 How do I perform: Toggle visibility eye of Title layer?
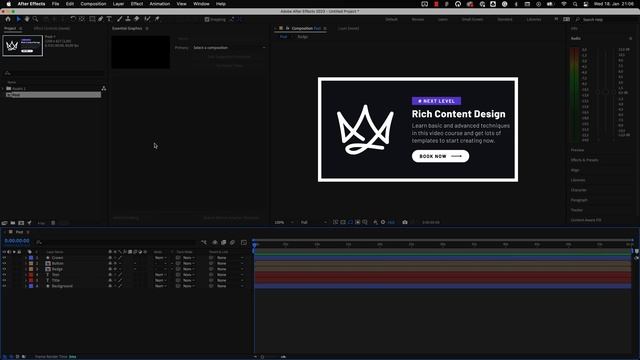tap(4, 280)
